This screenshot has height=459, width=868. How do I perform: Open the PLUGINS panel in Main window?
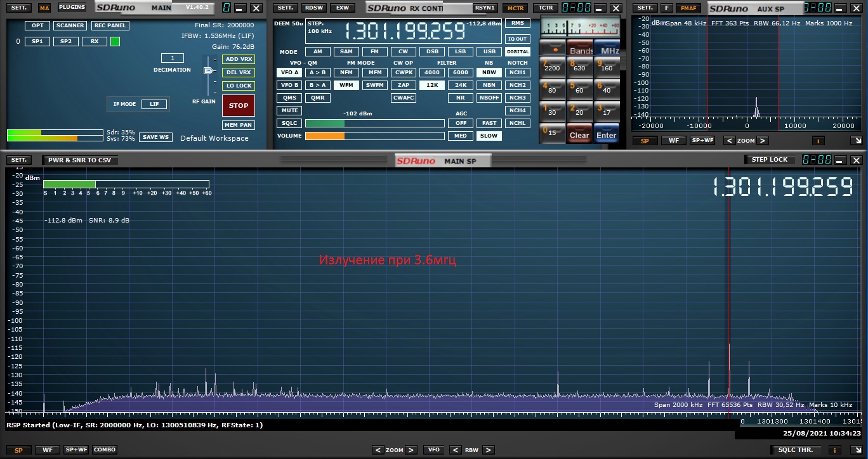(72, 8)
